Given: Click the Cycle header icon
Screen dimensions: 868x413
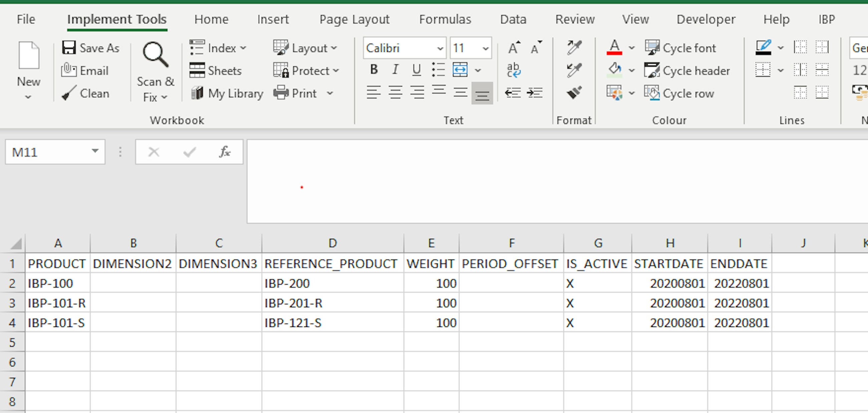Looking at the screenshot, I should pos(652,71).
